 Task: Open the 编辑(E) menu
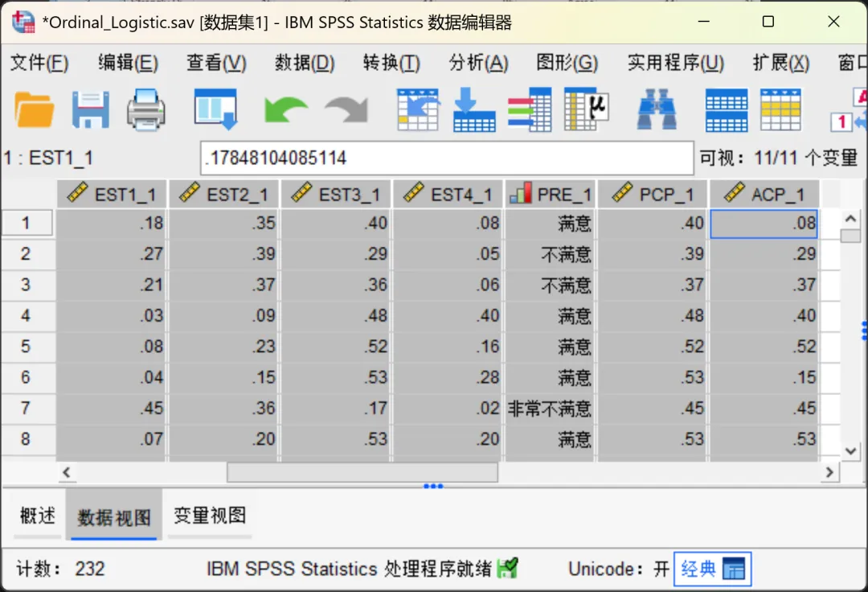pos(128,63)
